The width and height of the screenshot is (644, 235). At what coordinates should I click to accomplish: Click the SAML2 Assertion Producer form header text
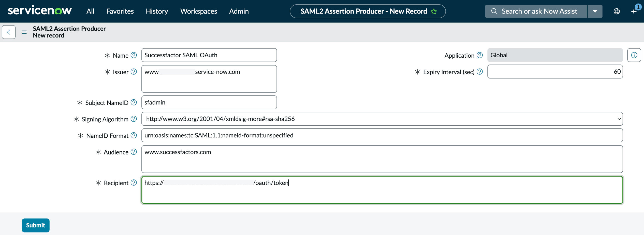point(69,29)
